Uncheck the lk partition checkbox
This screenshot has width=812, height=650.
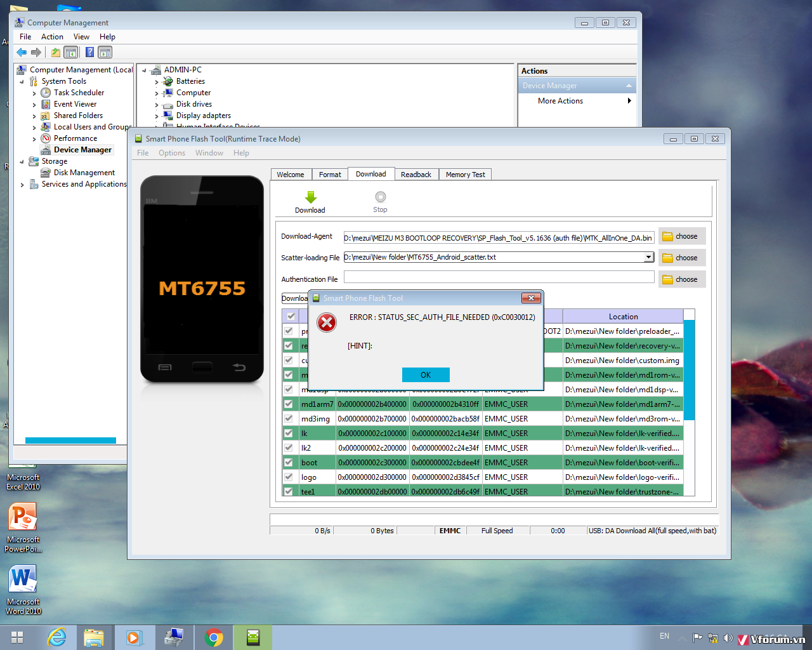pyautogui.click(x=289, y=433)
